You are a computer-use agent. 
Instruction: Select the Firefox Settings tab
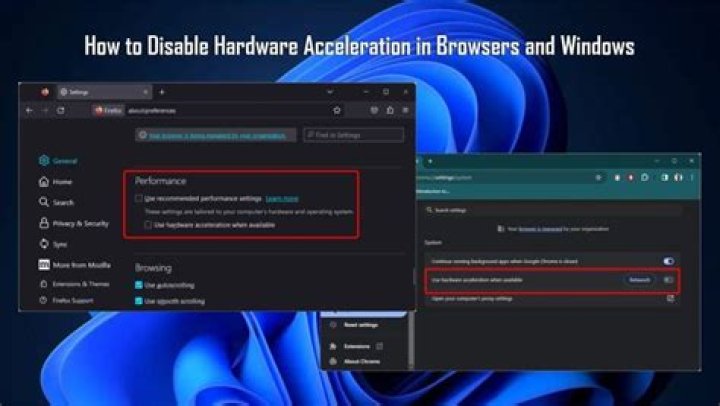pos(105,92)
